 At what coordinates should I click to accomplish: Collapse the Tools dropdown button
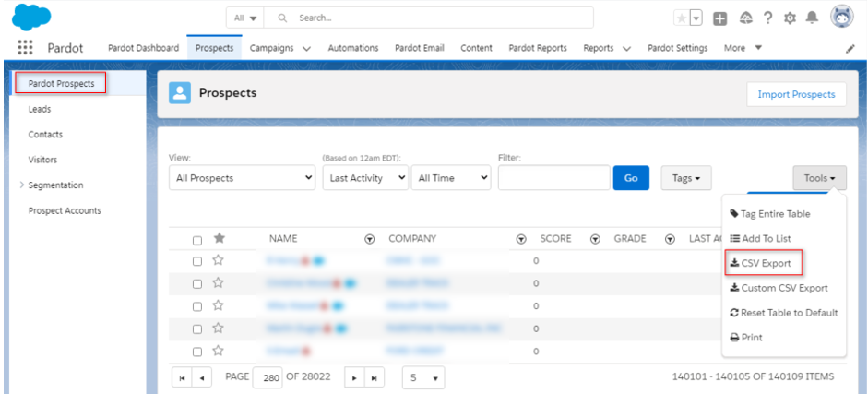[x=819, y=178]
